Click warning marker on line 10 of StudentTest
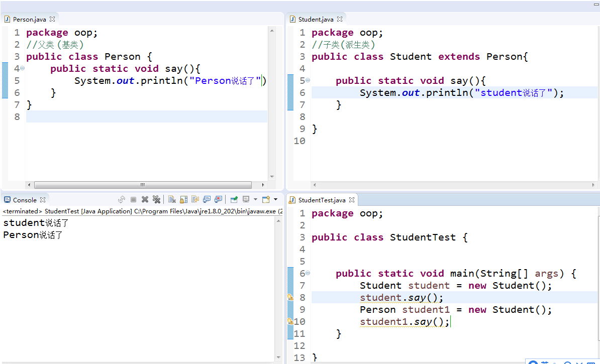600x364 pixels. 290,321
